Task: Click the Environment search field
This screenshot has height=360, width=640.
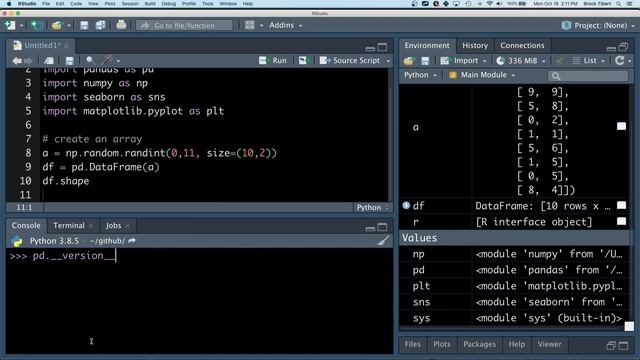Action: coord(588,76)
